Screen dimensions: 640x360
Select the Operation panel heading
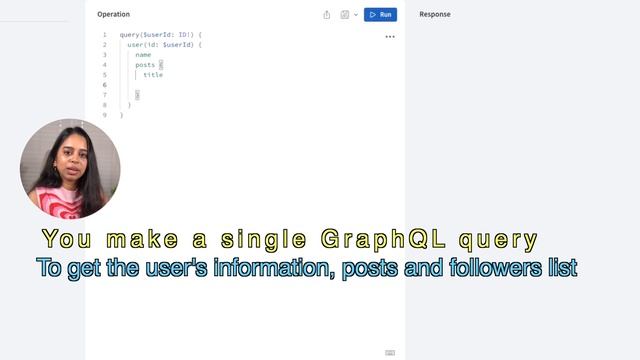click(x=113, y=14)
